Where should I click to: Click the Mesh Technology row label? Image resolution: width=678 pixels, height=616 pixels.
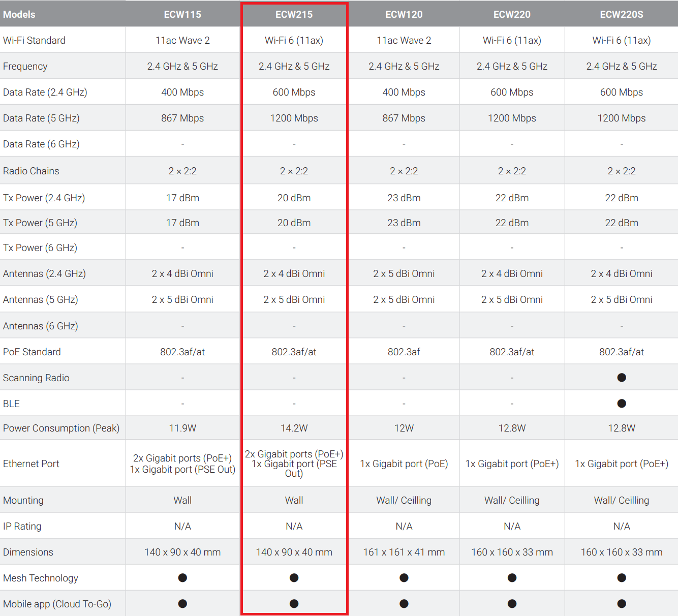(41, 578)
